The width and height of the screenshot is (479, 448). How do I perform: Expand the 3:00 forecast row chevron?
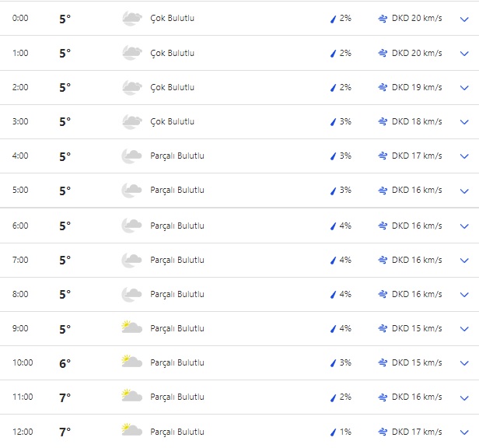coord(465,122)
